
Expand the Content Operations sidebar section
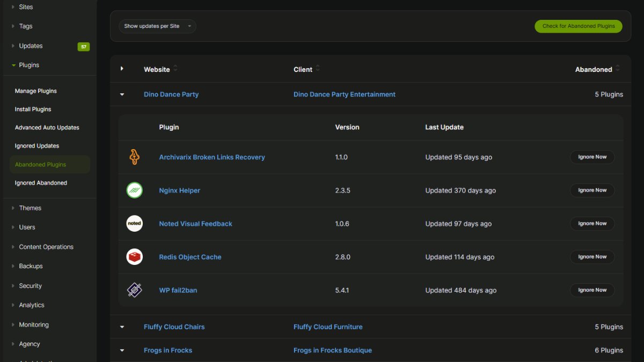[x=13, y=247]
